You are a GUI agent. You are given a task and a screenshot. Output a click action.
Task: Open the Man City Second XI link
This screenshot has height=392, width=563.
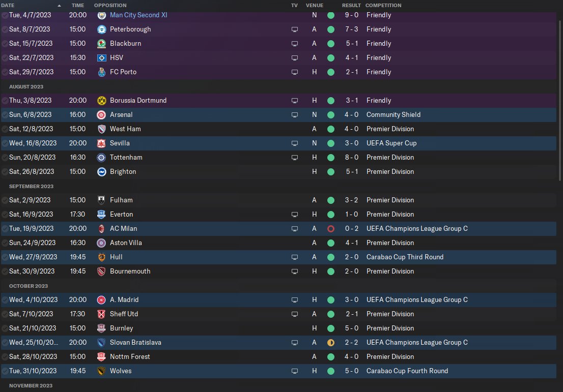pos(138,15)
